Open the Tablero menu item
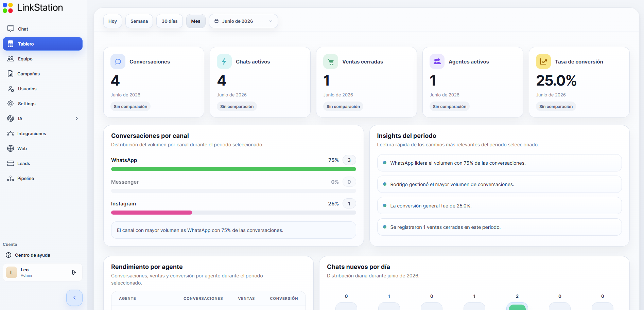Viewport: 644px width, 310px height. (42, 44)
